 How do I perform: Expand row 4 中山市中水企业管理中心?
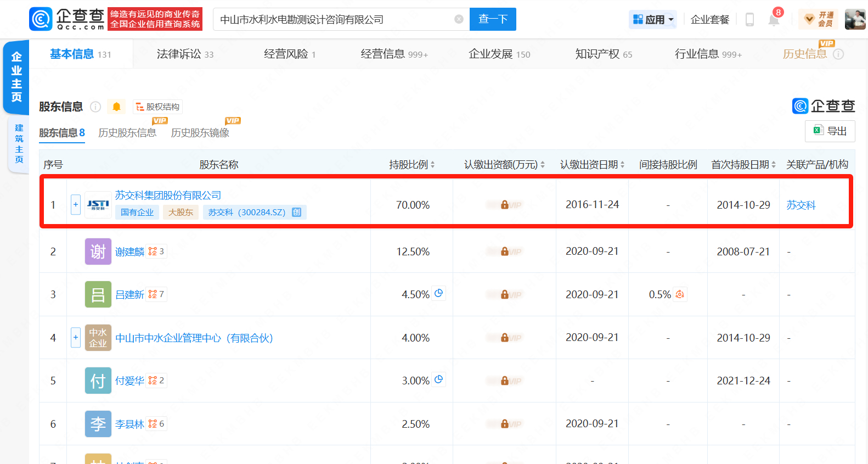coord(76,337)
